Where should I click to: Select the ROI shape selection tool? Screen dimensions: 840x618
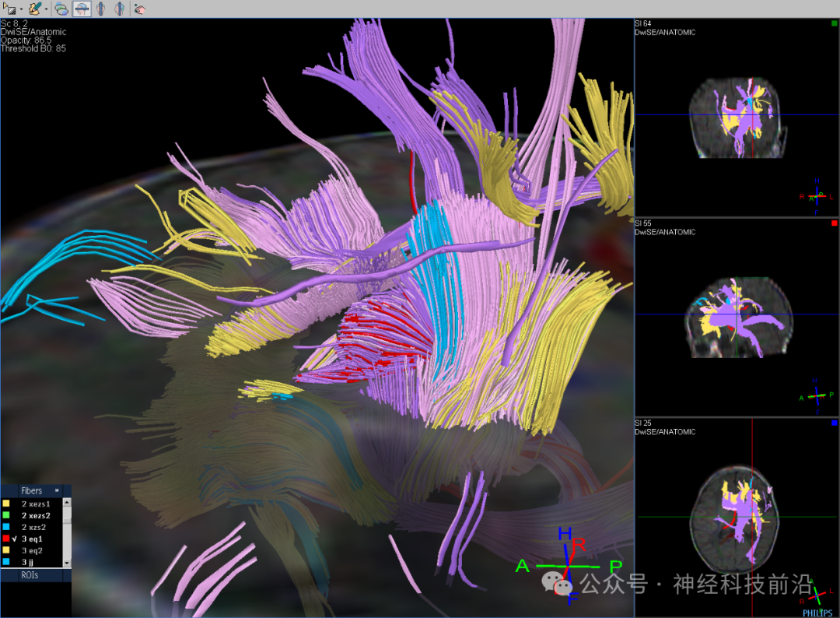(9, 9)
